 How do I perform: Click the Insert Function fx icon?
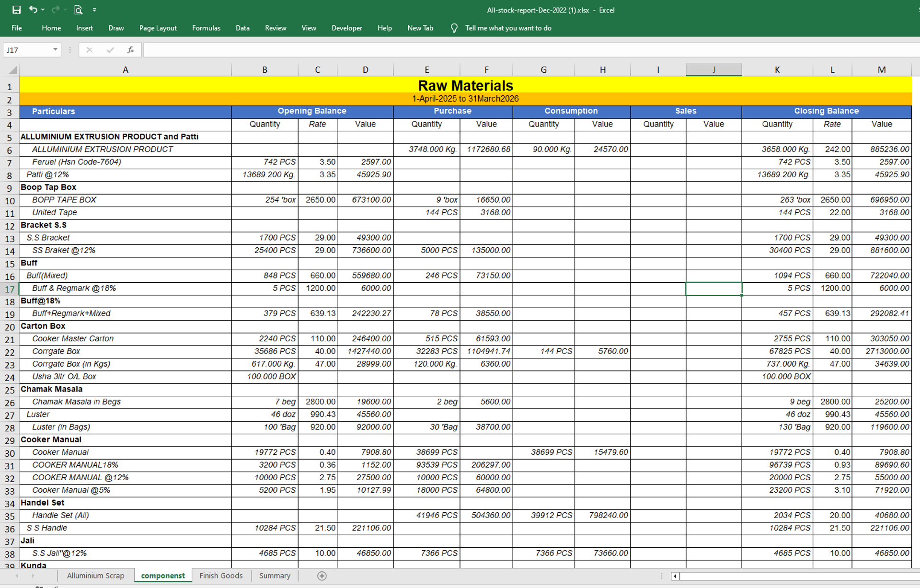(130, 50)
